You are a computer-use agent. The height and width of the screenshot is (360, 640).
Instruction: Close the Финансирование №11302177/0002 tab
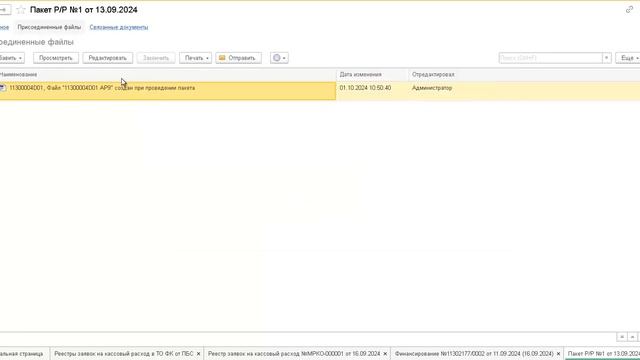click(x=558, y=353)
